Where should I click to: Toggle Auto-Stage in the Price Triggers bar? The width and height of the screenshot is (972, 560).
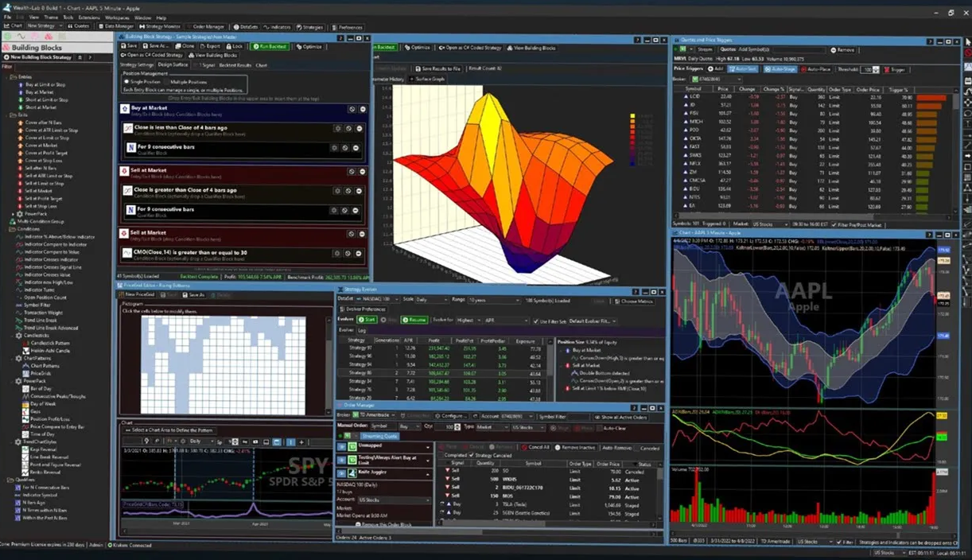[x=780, y=69]
